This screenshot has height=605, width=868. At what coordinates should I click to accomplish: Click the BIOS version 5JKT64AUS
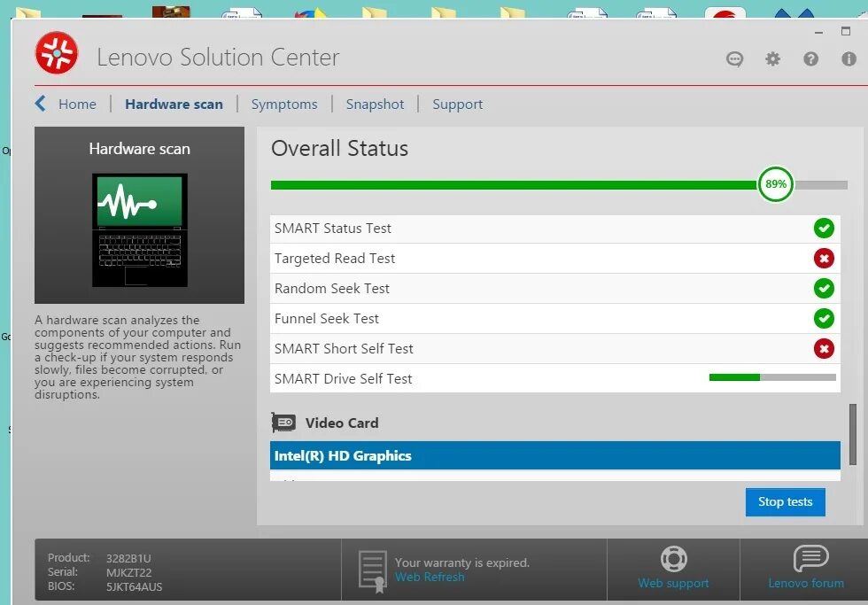point(134,586)
